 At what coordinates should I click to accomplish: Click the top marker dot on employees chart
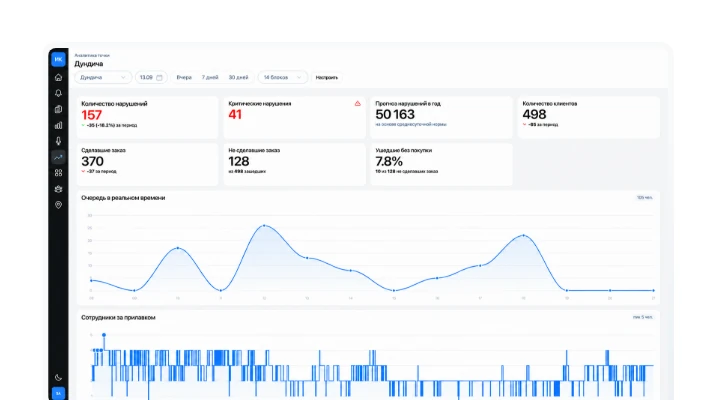click(104, 335)
